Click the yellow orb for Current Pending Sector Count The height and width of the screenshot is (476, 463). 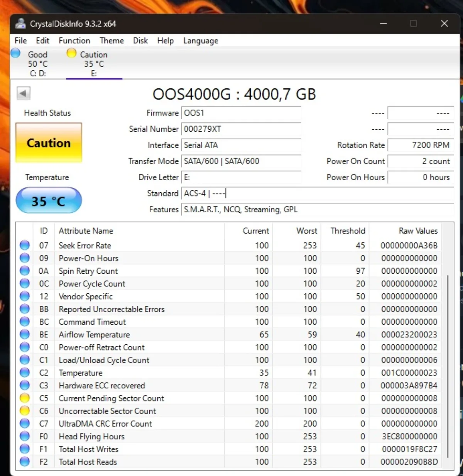click(x=25, y=398)
